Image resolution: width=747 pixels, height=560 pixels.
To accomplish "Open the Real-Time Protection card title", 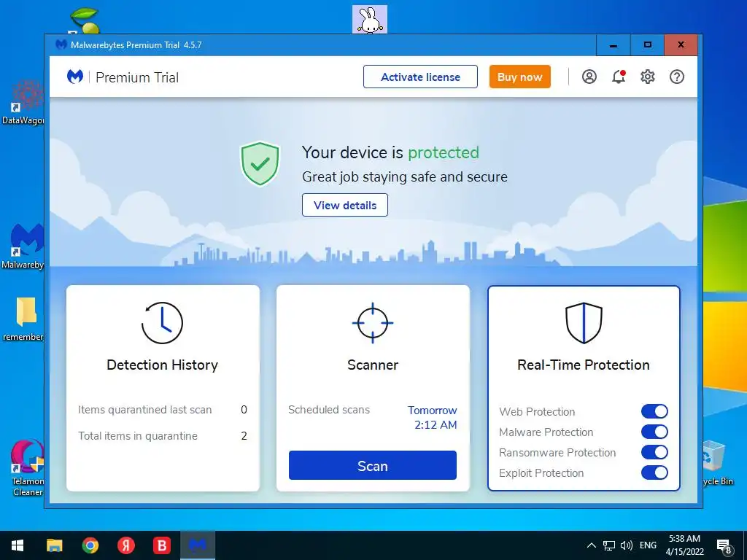I will [584, 365].
